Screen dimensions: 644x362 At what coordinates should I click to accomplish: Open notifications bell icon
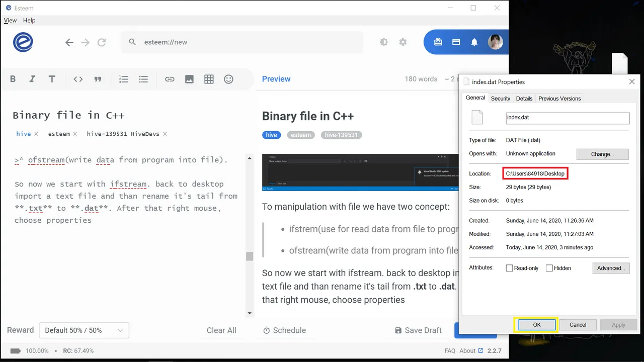point(474,42)
